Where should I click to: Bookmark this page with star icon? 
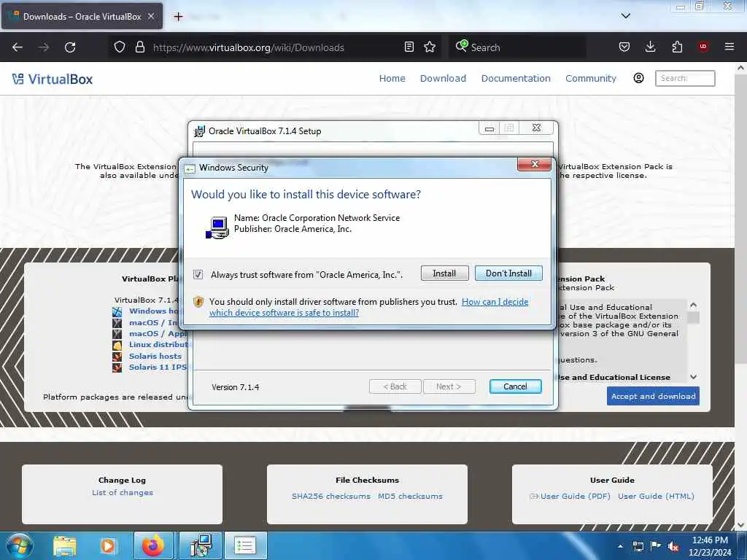point(430,47)
